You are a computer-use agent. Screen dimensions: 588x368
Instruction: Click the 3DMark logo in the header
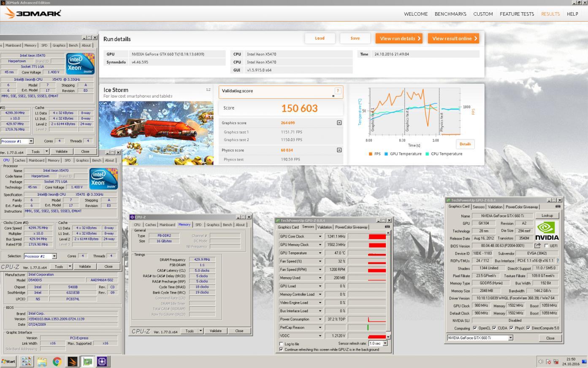(x=33, y=14)
